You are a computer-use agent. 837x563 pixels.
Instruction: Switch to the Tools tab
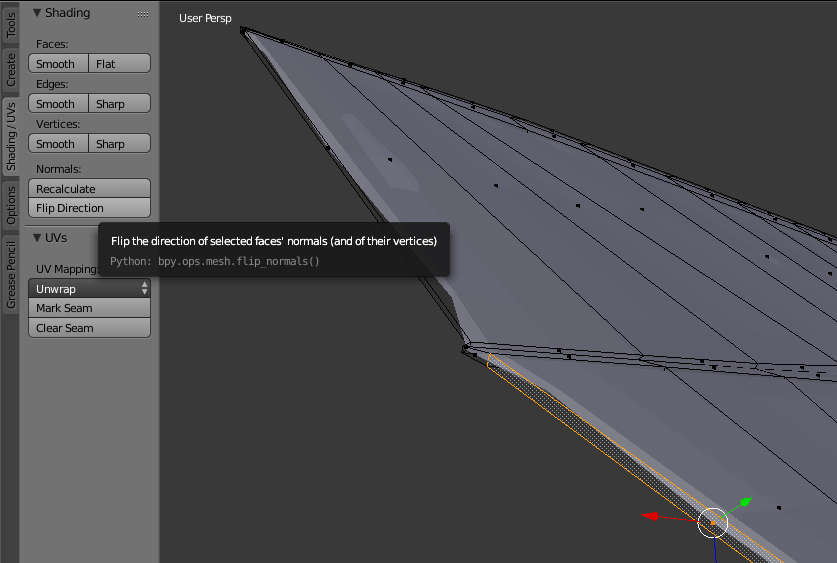click(x=10, y=24)
